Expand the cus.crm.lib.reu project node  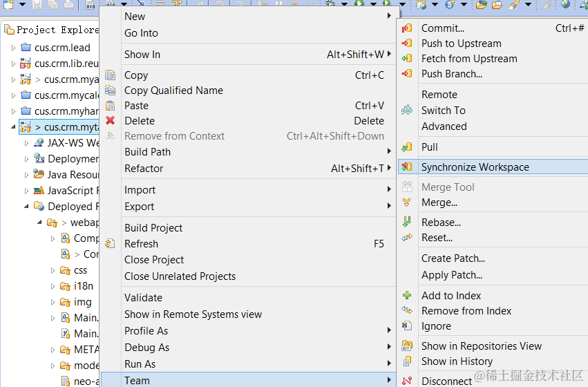(14, 64)
